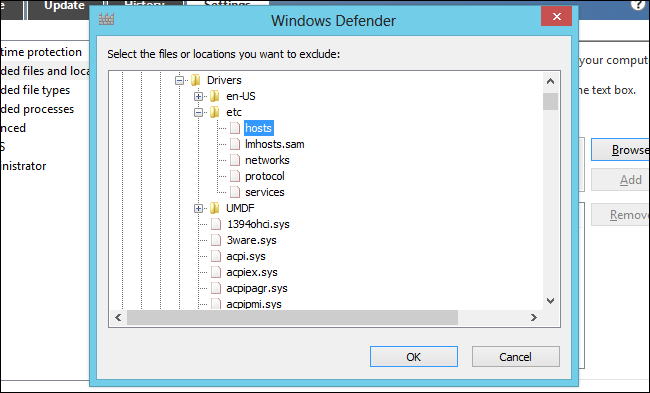650x393 pixels.
Task: Click the 1394ohci.sys file icon
Action: click(216, 224)
